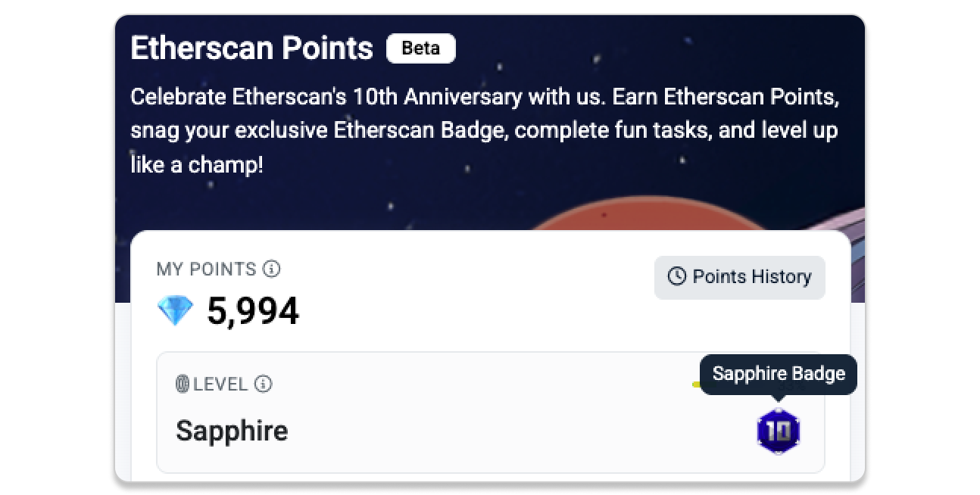The height and width of the screenshot is (495, 980).
Task: Click the MY POINTS label
Action: click(206, 269)
